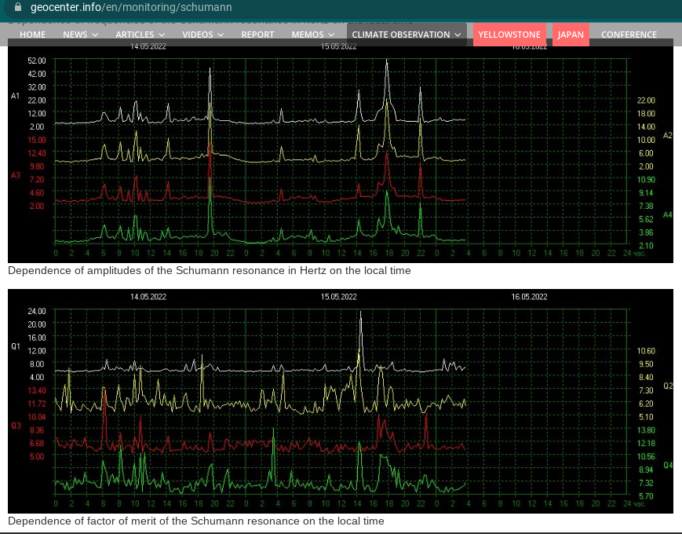This screenshot has width=682, height=534.
Task: Click the 52.00 value on the A1 axis
Action: [37, 60]
